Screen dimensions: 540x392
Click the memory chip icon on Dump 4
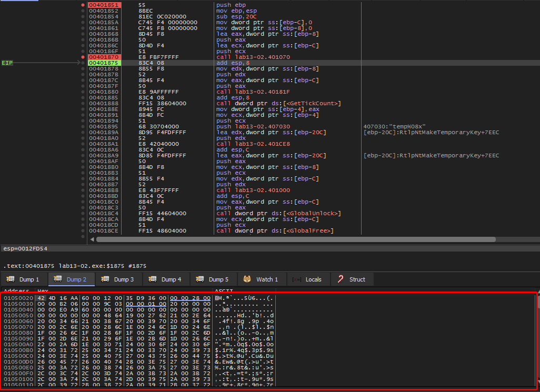(153, 279)
